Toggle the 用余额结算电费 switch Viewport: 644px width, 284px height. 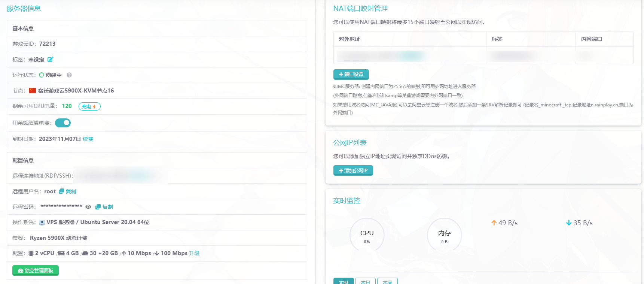63,123
